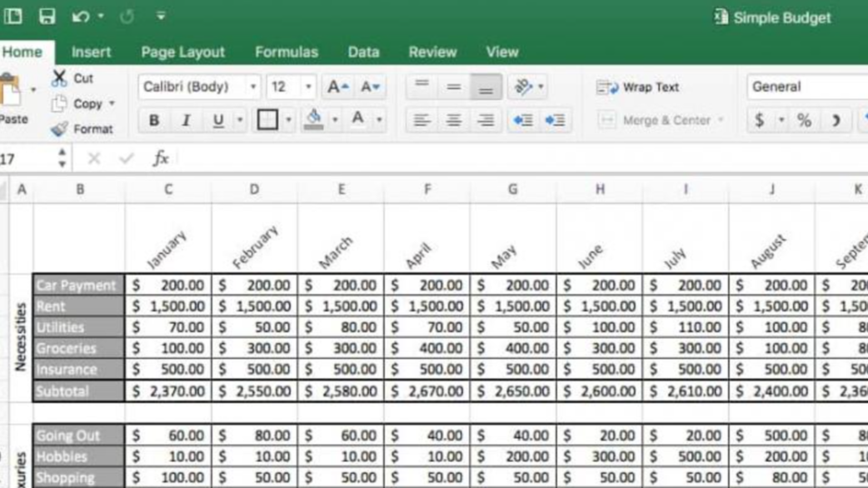Expand the Fill Color dropdown arrow
Viewport: 868px width, 488px height.
334,120
